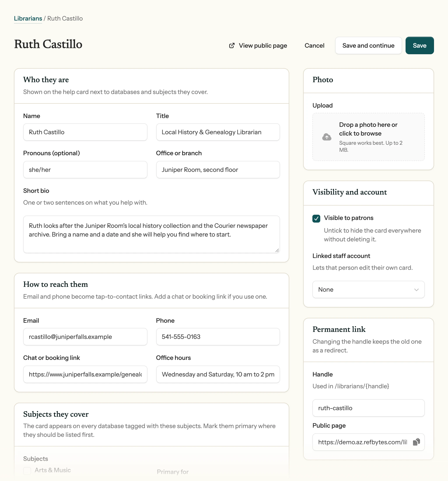The image size is (448, 481).
Task: Click the 'Subjects they cover' heading
Action: click(x=56, y=414)
